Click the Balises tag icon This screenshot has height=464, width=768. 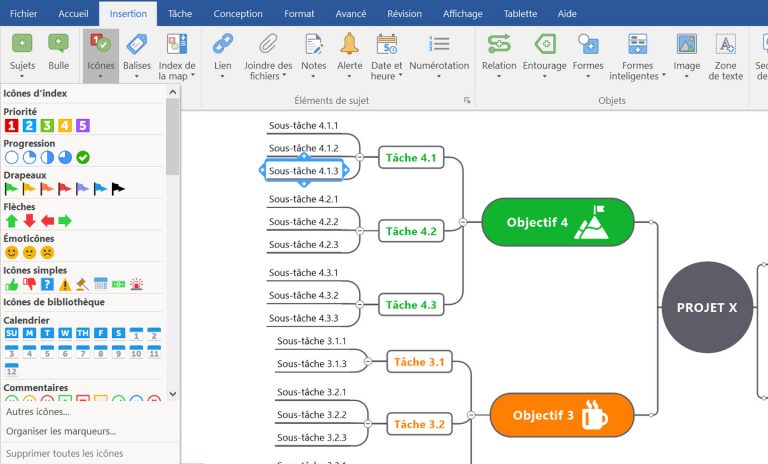(x=137, y=44)
